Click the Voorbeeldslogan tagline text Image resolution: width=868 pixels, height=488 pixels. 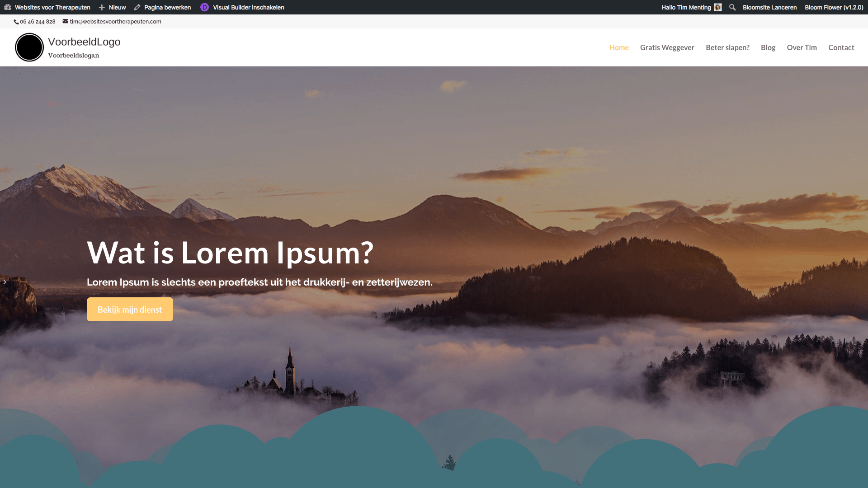73,56
